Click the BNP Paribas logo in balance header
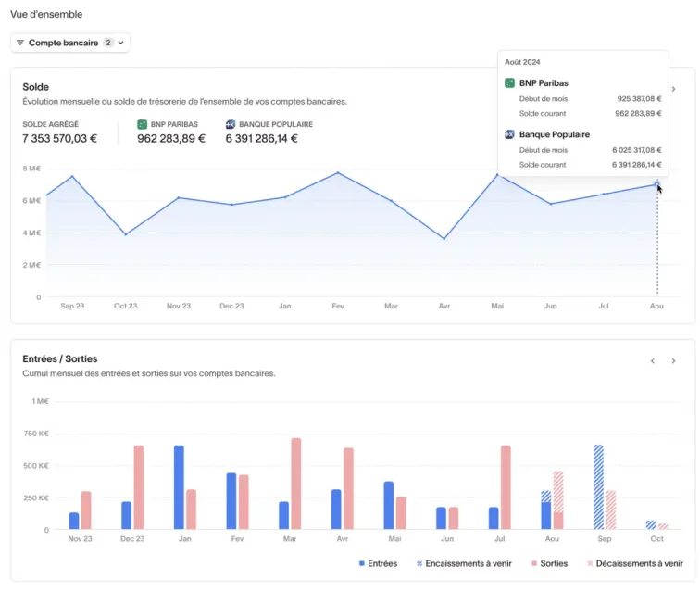700x591 pixels. tap(142, 125)
